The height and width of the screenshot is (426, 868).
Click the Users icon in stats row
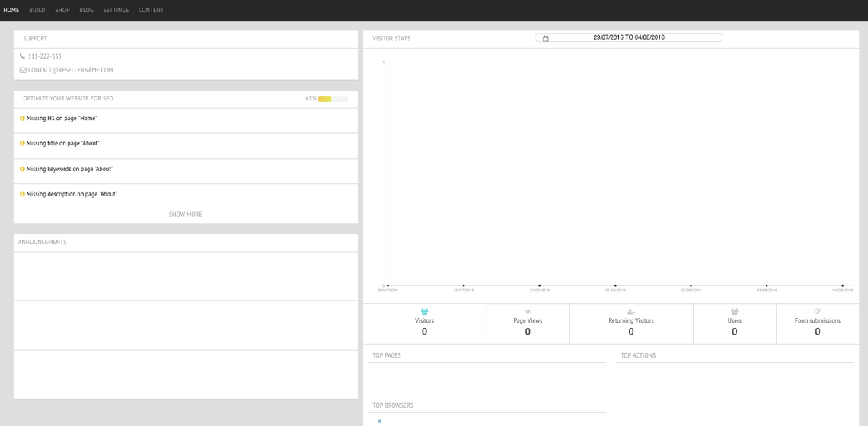coord(734,312)
